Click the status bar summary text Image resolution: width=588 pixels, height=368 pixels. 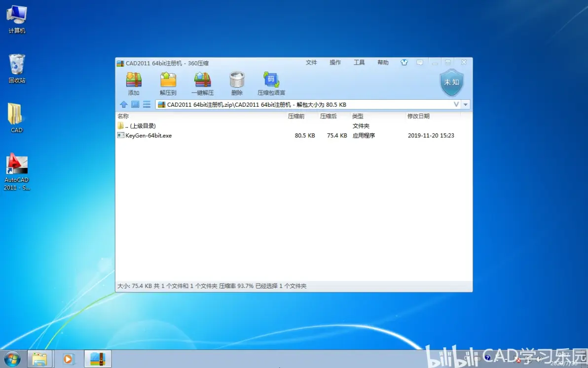point(212,286)
